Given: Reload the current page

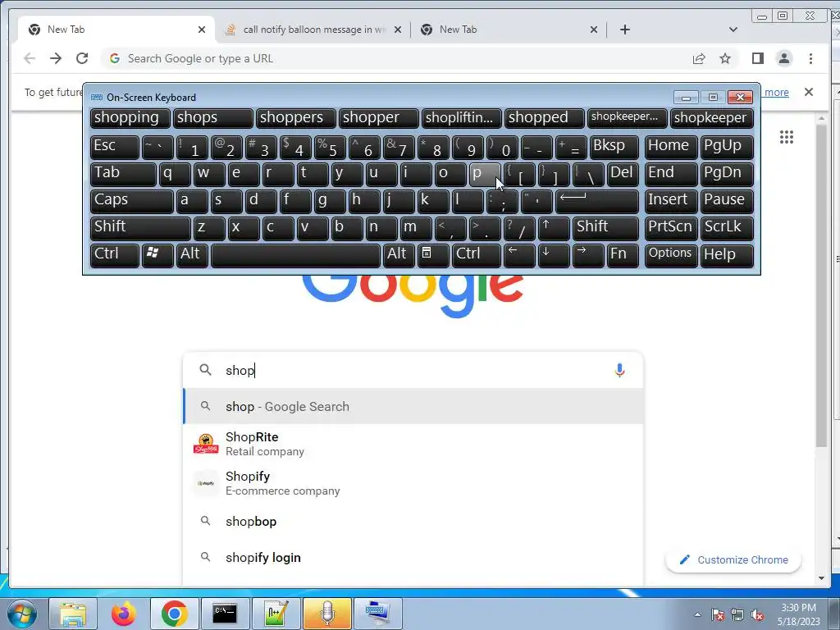Looking at the screenshot, I should 82,58.
